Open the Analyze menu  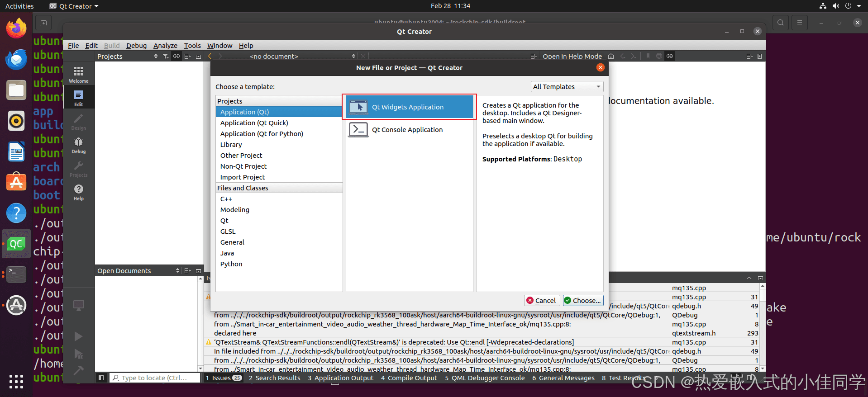[165, 45]
